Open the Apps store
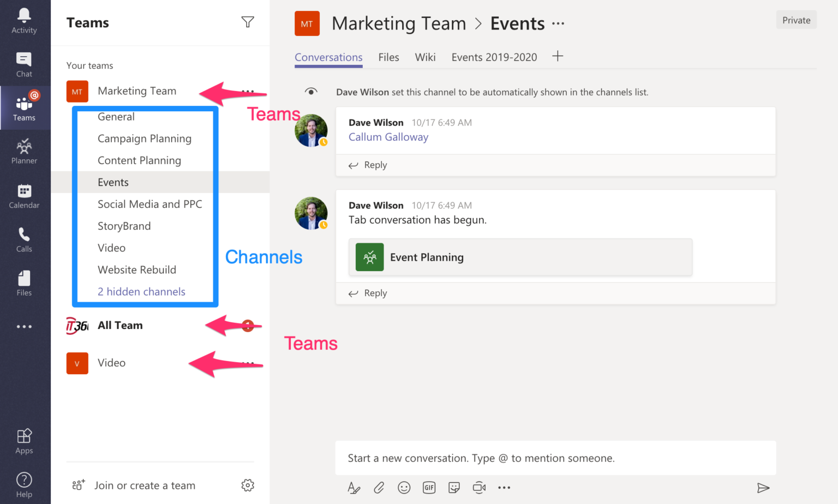This screenshot has width=838, height=504. tap(25, 441)
